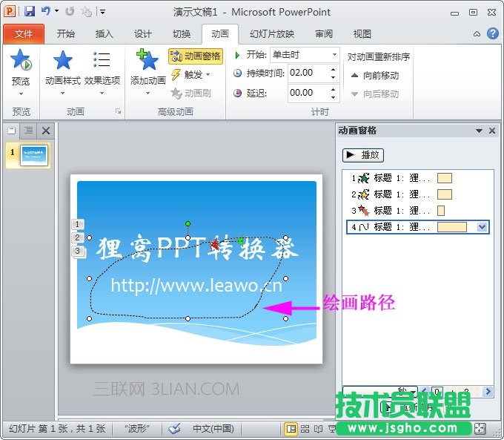Viewport: 504px width, 440px height.
Task: Increase the 延迟 delay with up arrow
Action: [334, 89]
